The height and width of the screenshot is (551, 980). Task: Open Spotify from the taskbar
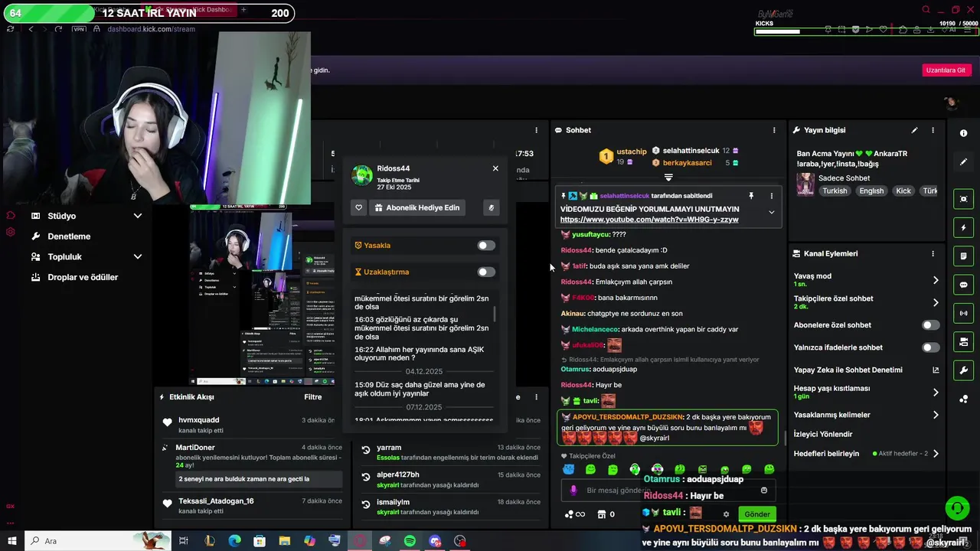[410, 541]
